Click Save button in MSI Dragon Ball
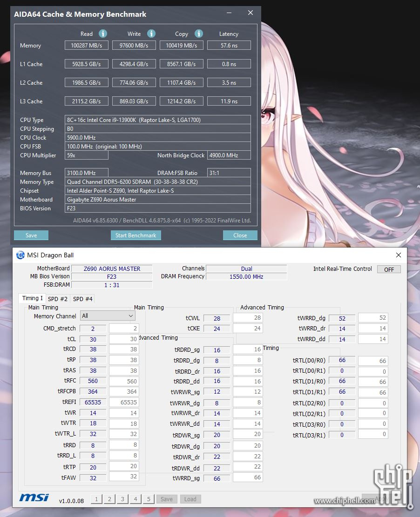The width and height of the screenshot is (420, 517). (x=167, y=499)
